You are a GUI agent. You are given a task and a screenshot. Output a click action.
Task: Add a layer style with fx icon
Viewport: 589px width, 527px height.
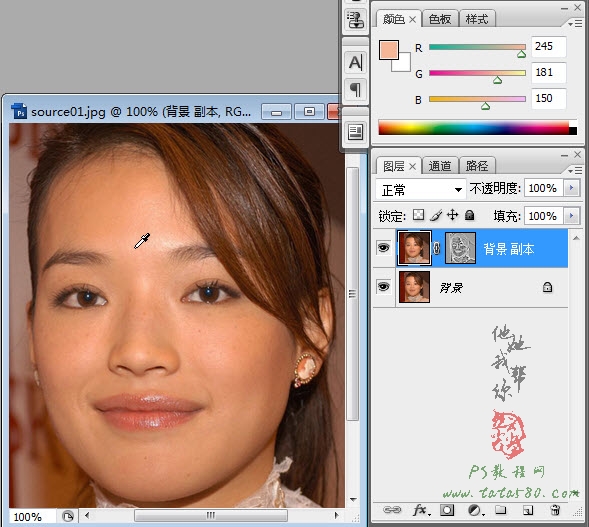click(421, 510)
